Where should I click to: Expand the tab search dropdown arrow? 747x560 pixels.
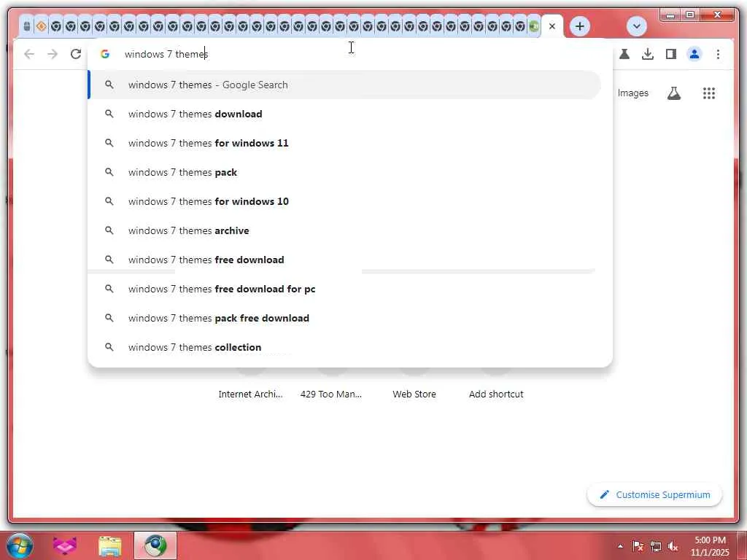point(636,26)
